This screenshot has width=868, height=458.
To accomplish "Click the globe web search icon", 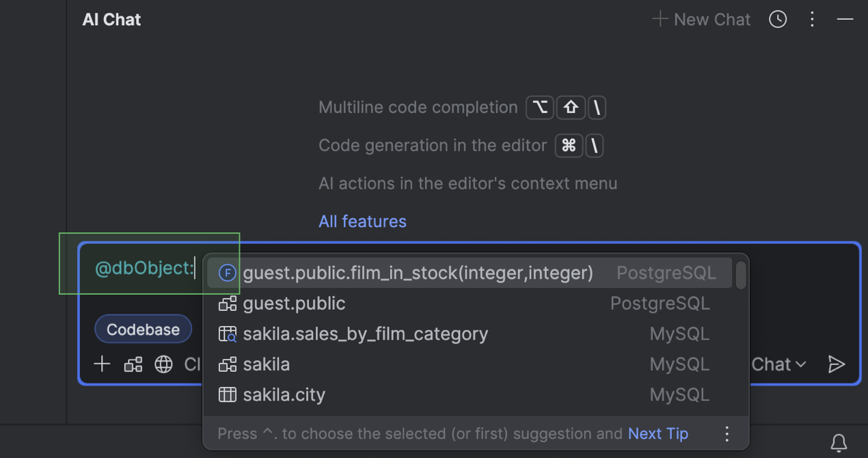I will 164,364.
